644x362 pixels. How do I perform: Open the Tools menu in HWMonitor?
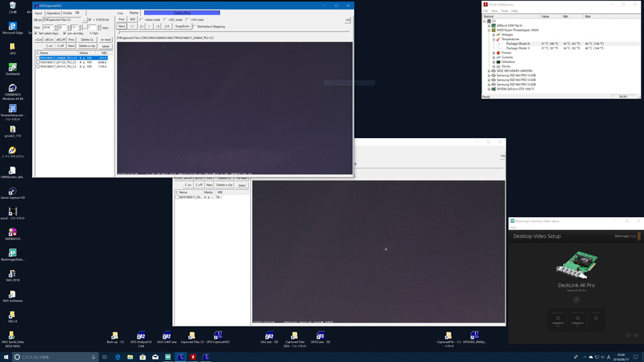tap(504, 11)
